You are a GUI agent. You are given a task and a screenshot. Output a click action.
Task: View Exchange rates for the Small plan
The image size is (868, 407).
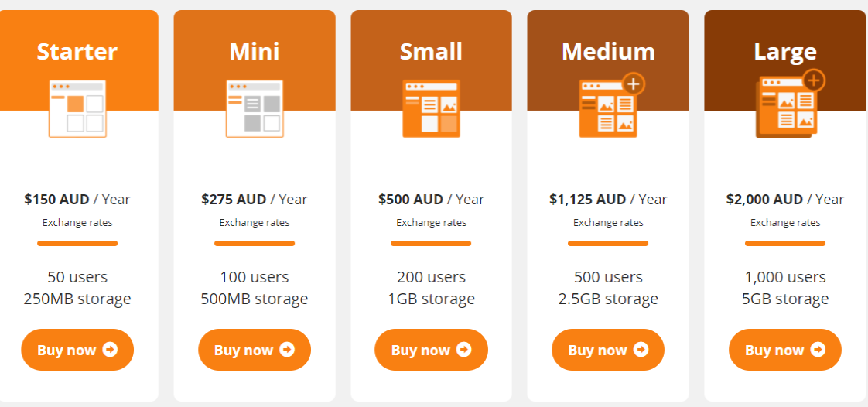click(431, 223)
